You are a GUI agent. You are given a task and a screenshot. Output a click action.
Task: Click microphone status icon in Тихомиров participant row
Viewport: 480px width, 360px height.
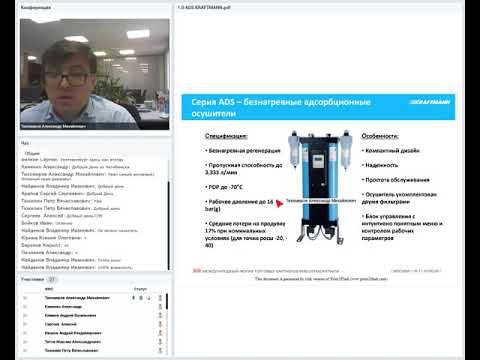pyautogui.click(x=134, y=298)
